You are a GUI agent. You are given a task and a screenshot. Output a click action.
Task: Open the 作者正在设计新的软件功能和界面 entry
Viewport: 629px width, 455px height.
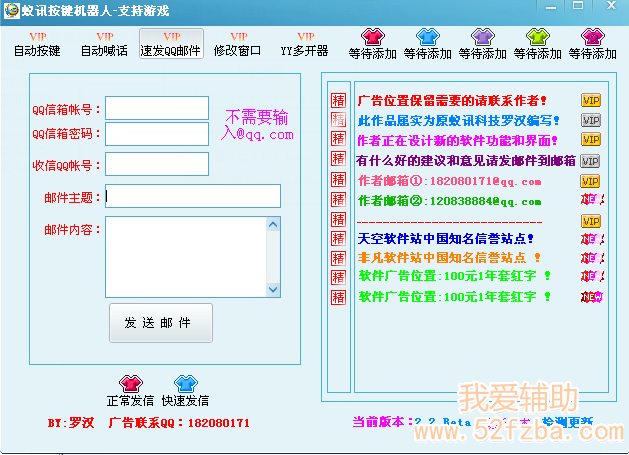pos(457,140)
